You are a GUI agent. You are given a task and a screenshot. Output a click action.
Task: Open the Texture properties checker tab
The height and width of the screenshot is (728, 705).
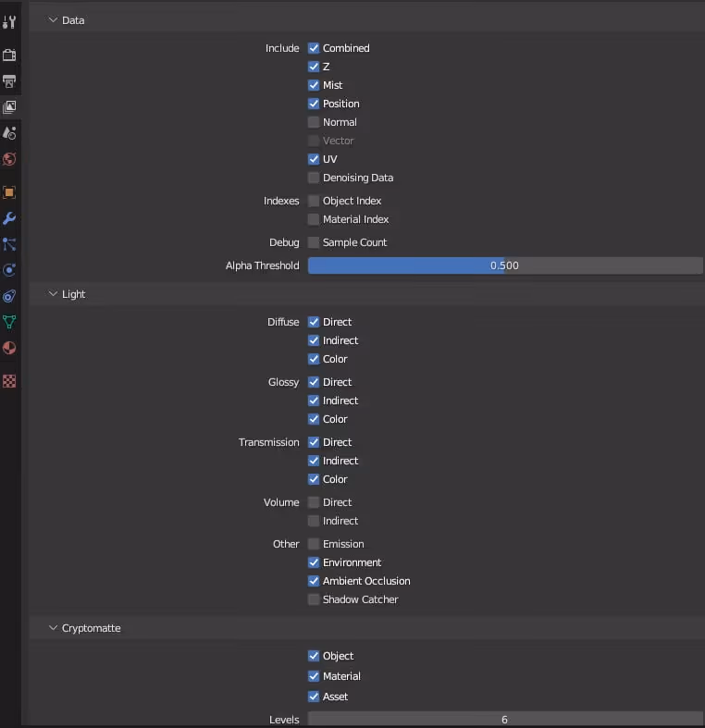pos(9,381)
